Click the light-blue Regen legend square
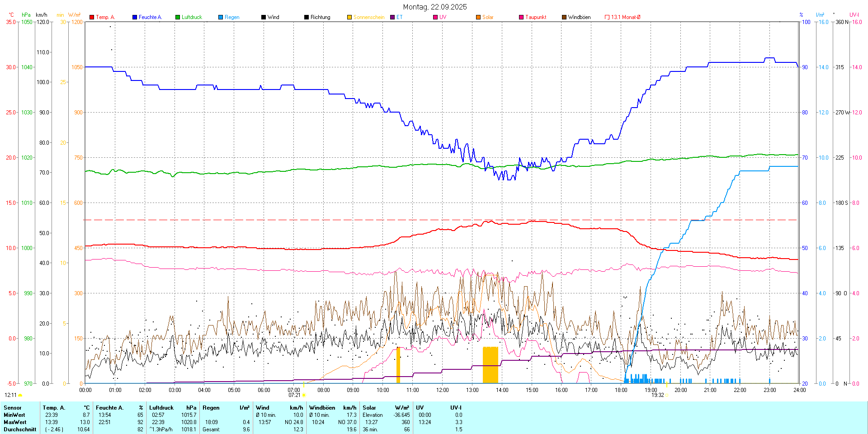 point(221,17)
